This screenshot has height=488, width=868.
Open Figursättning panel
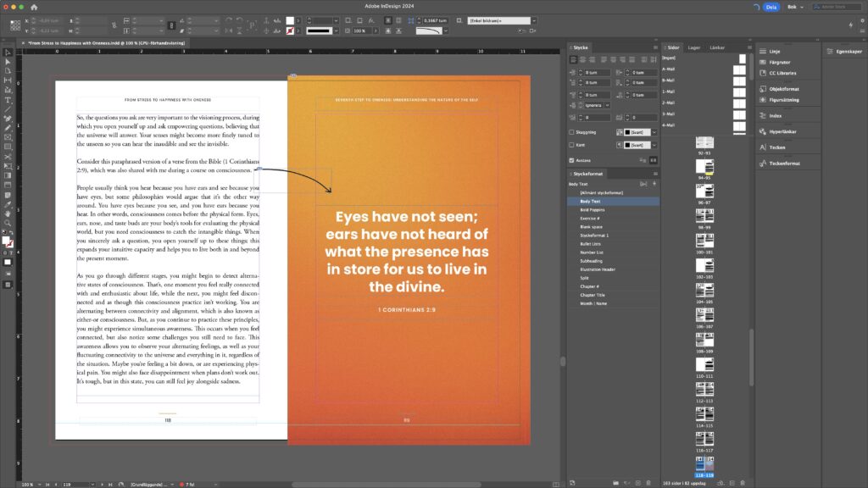(783, 100)
